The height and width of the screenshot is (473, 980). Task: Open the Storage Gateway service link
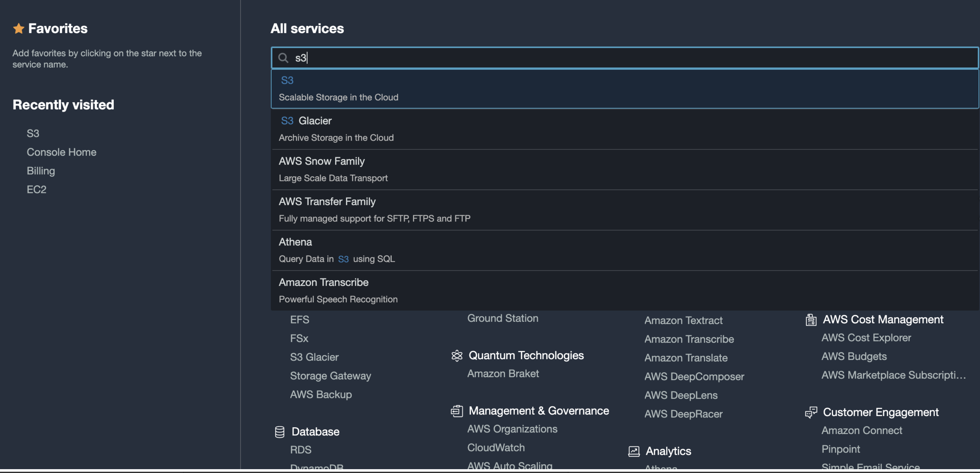[330, 376]
